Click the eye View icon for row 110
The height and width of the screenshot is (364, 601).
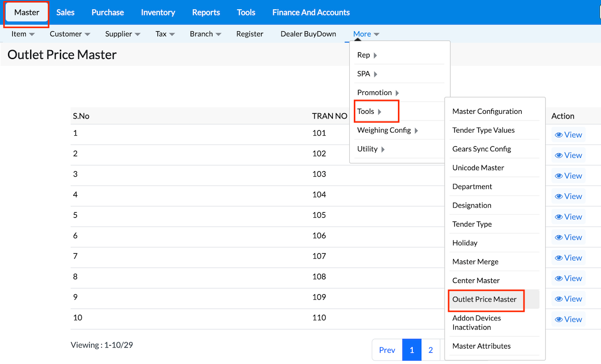click(x=559, y=319)
